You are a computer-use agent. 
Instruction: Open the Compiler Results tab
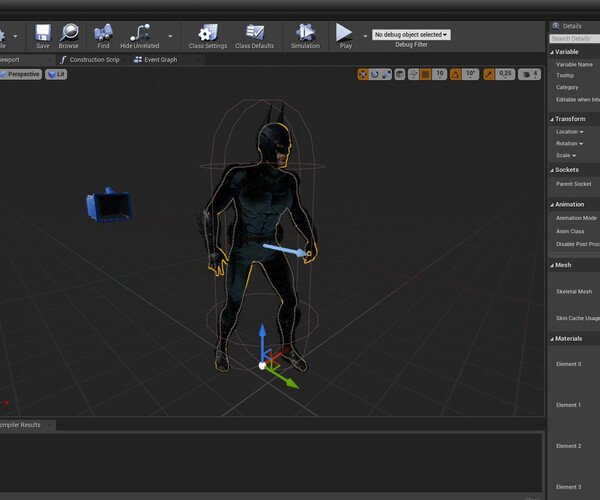pyautogui.click(x=20, y=425)
